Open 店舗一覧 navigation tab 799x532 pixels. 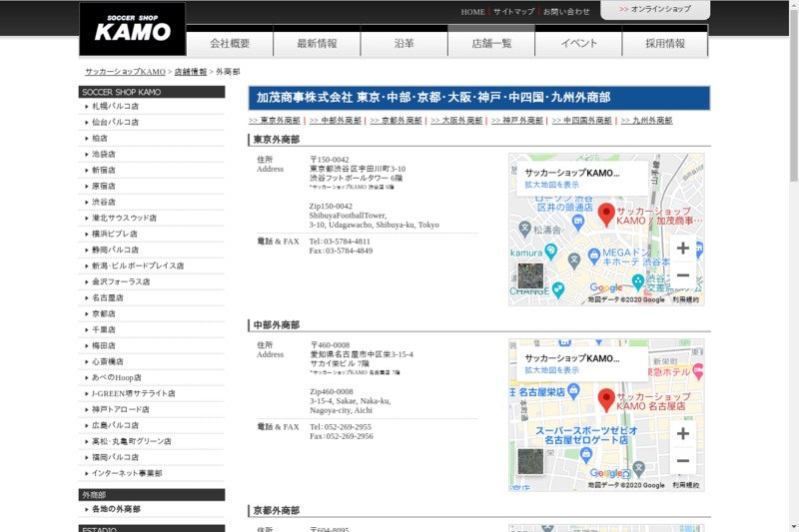click(x=491, y=43)
